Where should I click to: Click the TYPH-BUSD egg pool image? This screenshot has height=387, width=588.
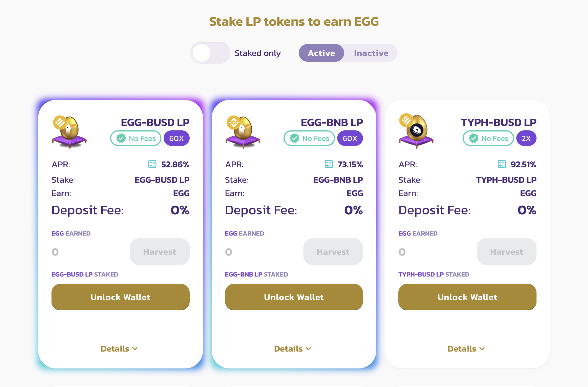point(416,131)
